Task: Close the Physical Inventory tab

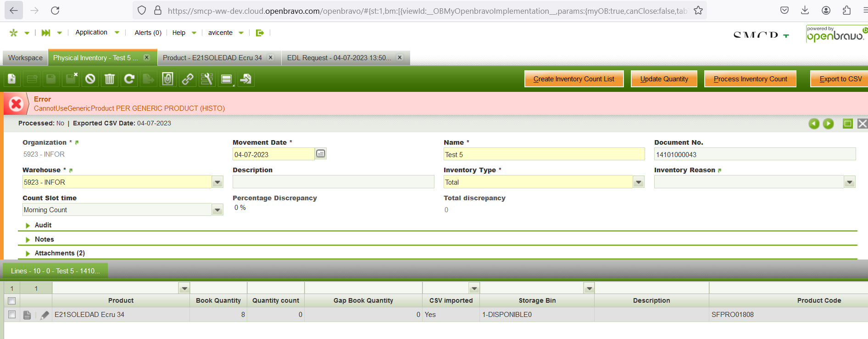Action: [x=147, y=57]
